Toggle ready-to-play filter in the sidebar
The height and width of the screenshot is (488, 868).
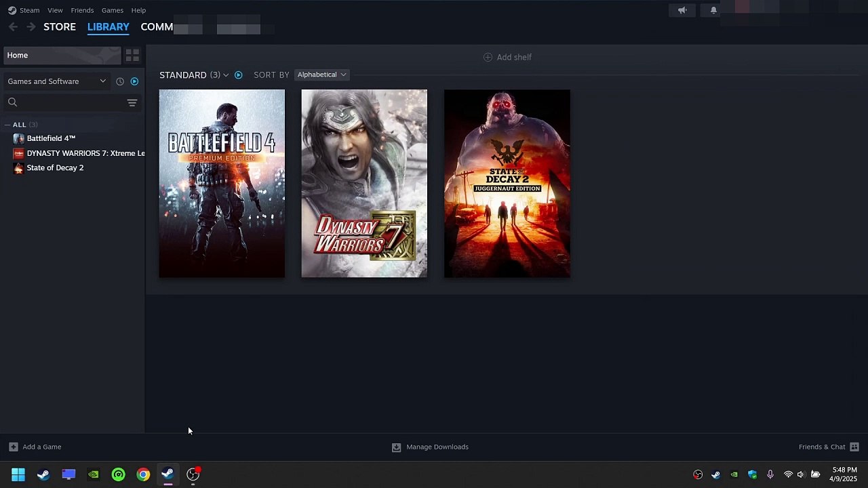(x=134, y=81)
